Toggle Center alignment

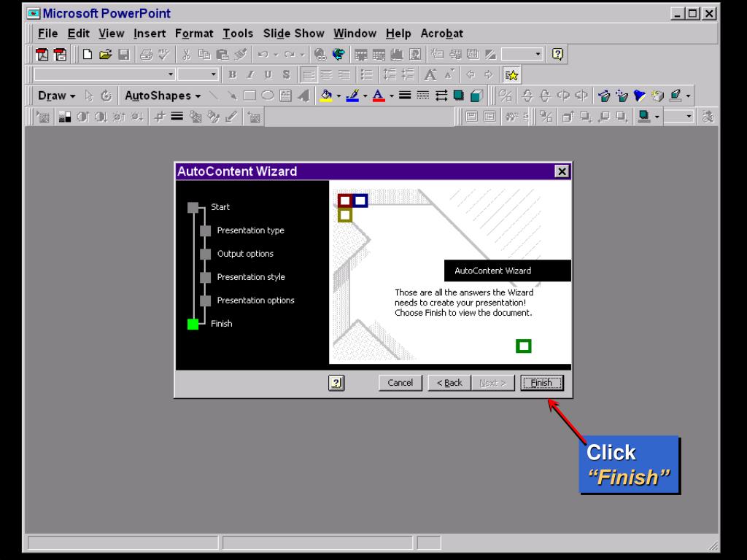pyautogui.click(x=326, y=75)
